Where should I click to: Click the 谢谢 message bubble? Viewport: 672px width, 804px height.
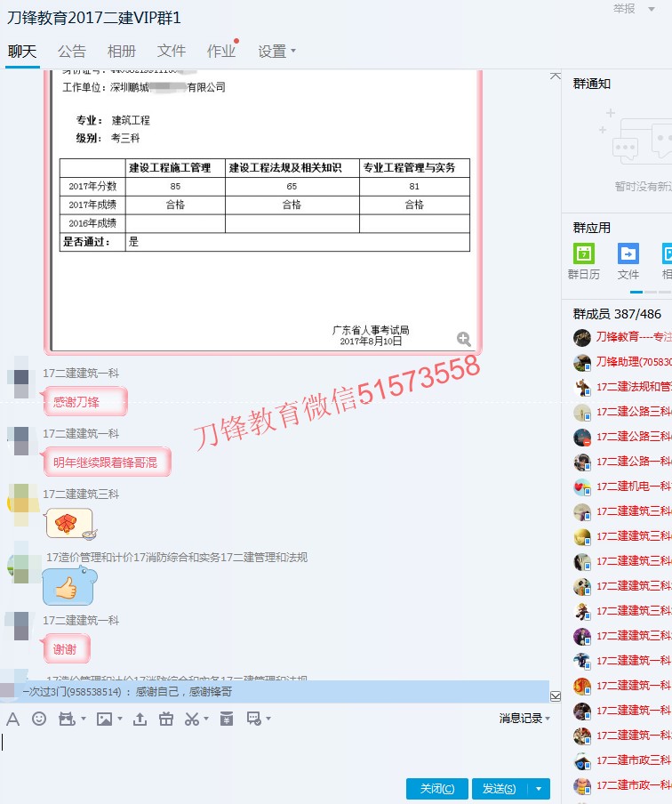(x=66, y=649)
